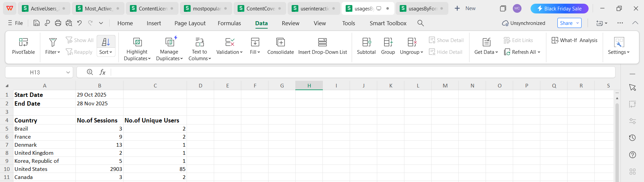
Task: Click the PivotTable icon
Action: point(23,42)
